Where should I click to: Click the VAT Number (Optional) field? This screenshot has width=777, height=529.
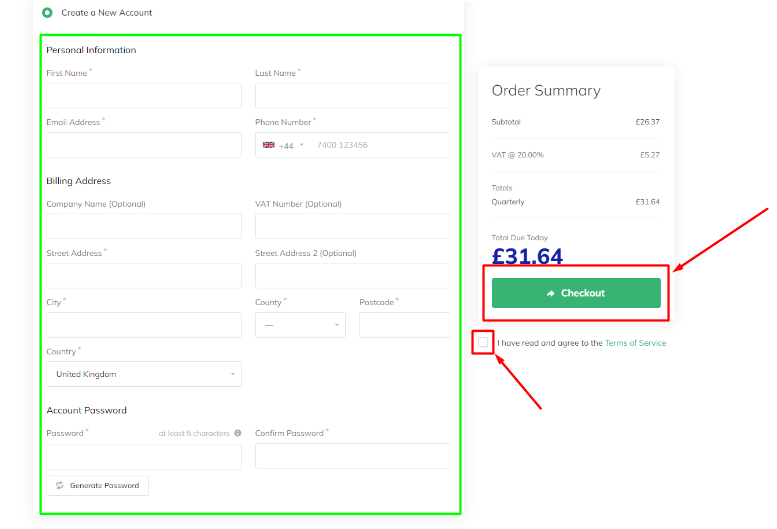point(352,226)
